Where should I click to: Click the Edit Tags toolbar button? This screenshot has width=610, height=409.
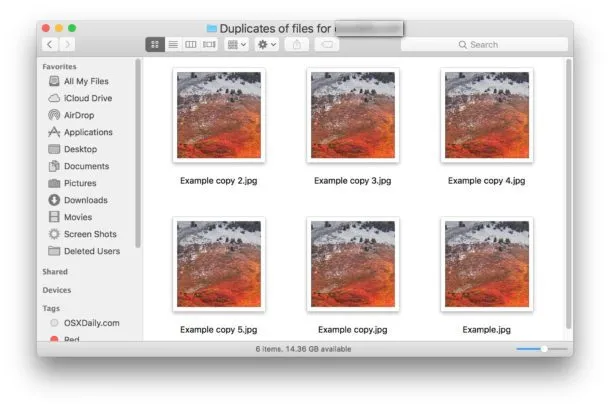(x=327, y=45)
